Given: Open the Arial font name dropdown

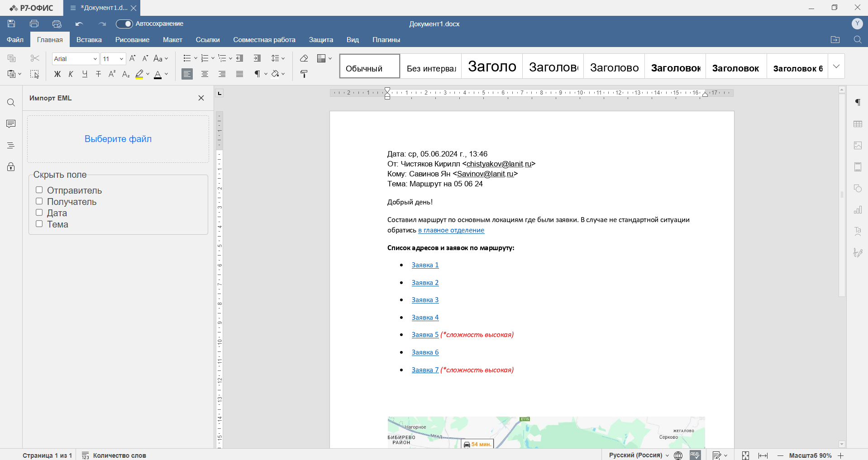Looking at the screenshot, I should pyautogui.click(x=95, y=59).
